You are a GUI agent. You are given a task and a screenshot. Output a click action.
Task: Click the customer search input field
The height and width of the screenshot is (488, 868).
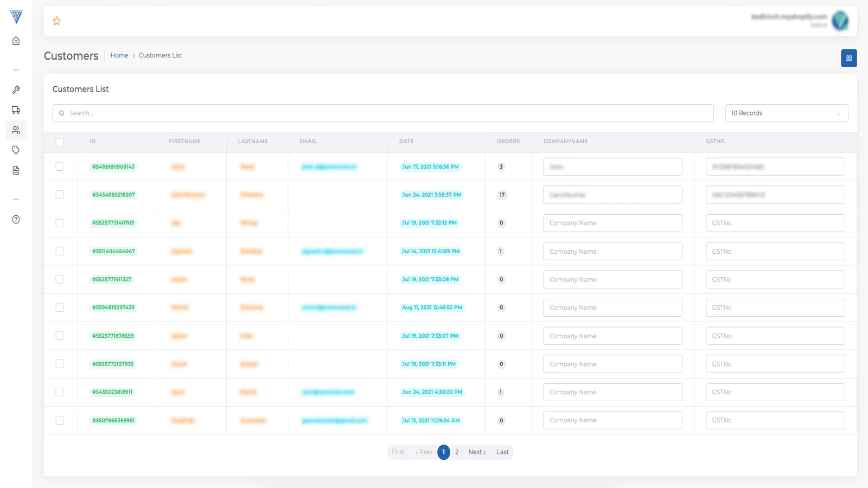383,113
